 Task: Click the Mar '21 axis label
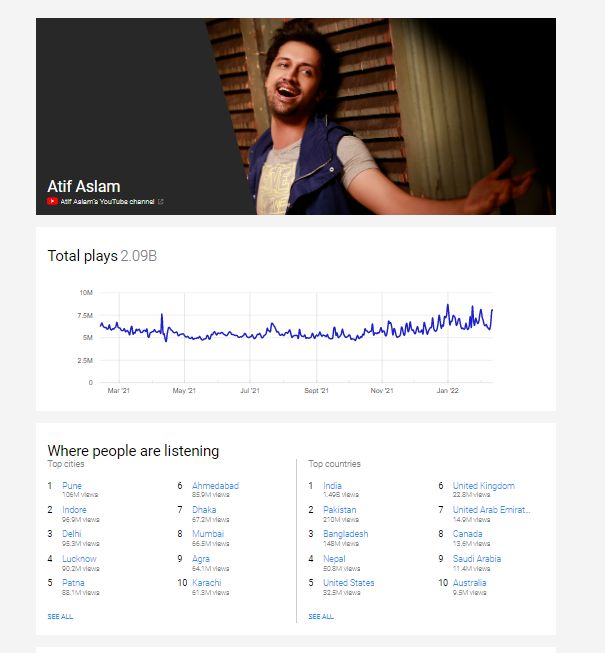[x=119, y=391]
